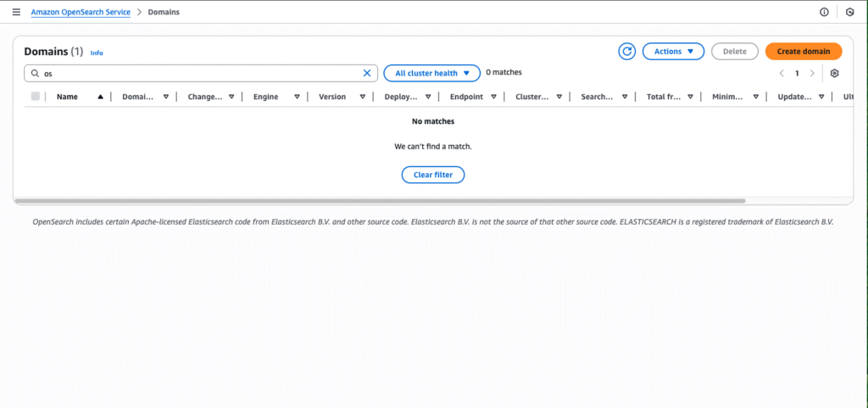Open table preferences gear icon
Image resolution: width=868 pixels, height=408 pixels.
835,74
